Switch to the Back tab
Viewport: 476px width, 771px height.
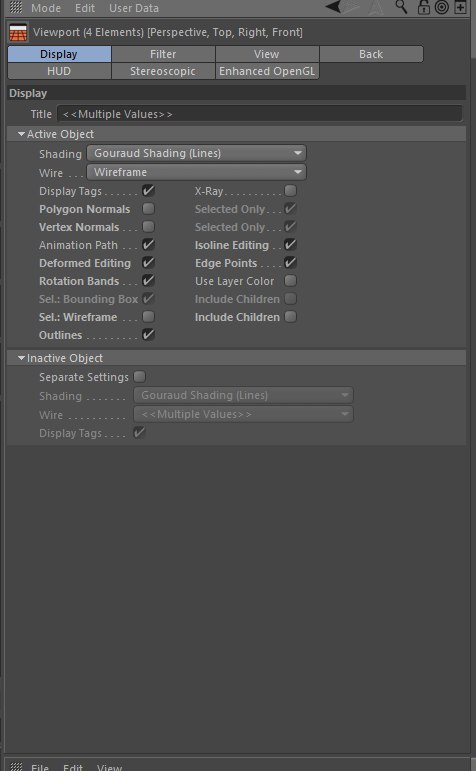(x=371, y=54)
